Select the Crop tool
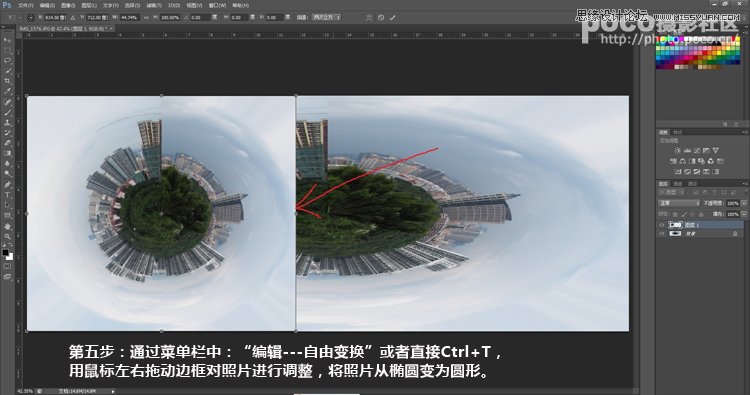750x395 pixels. pos(7,81)
